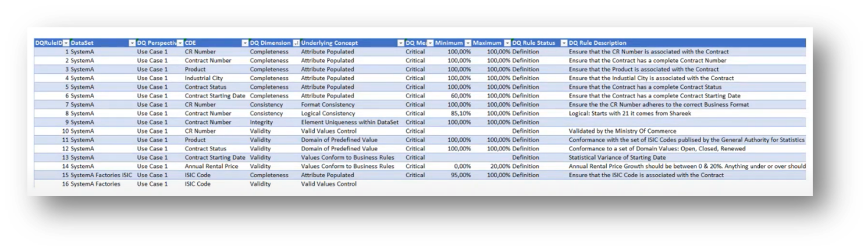
Task: Open the DataSet column filter dropdown
Action: pyautogui.click(x=131, y=43)
